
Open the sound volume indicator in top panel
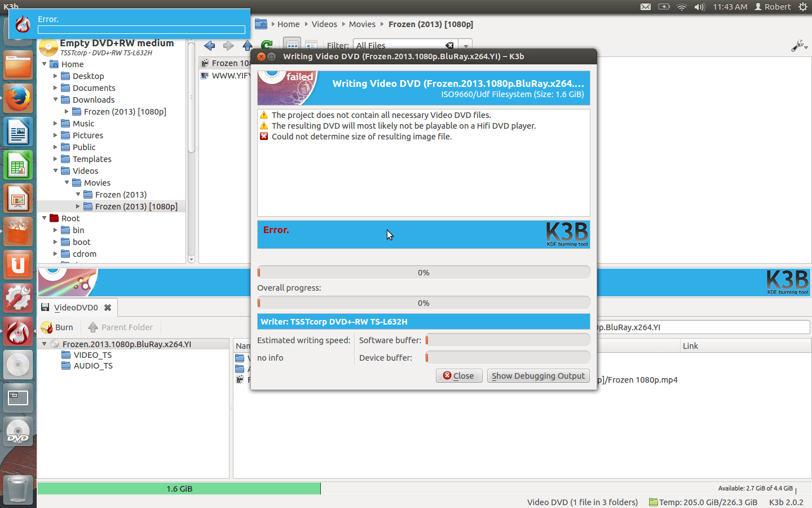(x=700, y=7)
